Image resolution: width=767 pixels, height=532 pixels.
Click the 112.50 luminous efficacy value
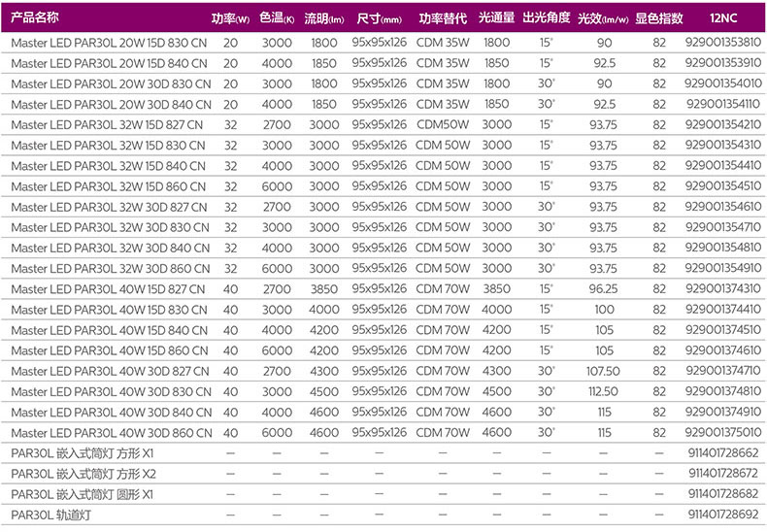tap(604, 391)
